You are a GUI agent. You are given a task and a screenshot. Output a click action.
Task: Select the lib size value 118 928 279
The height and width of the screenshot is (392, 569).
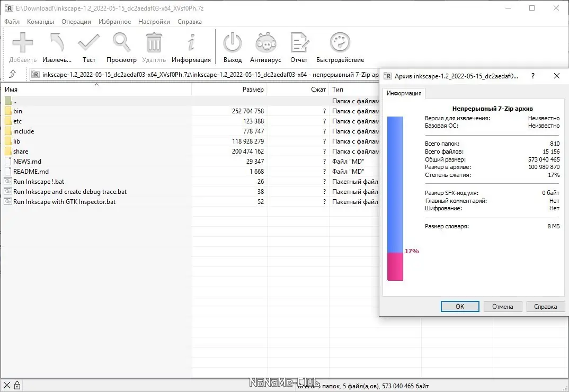click(248, 141)
